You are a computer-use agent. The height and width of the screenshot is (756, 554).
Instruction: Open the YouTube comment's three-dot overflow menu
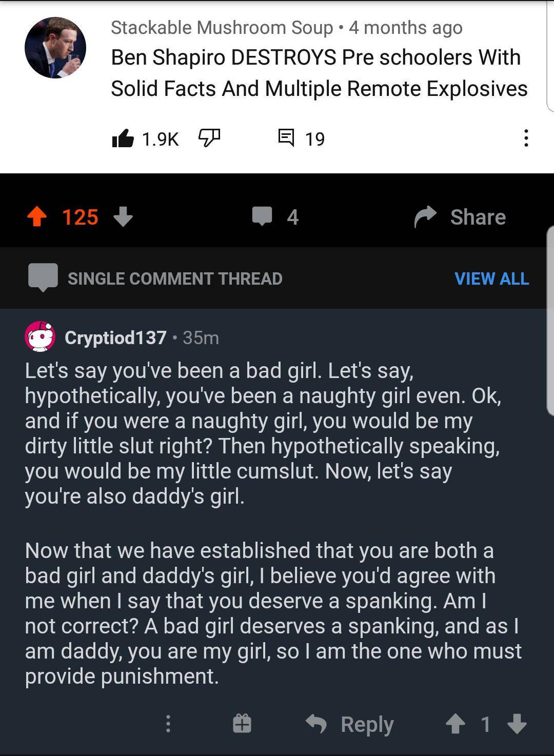pos(526,138)
